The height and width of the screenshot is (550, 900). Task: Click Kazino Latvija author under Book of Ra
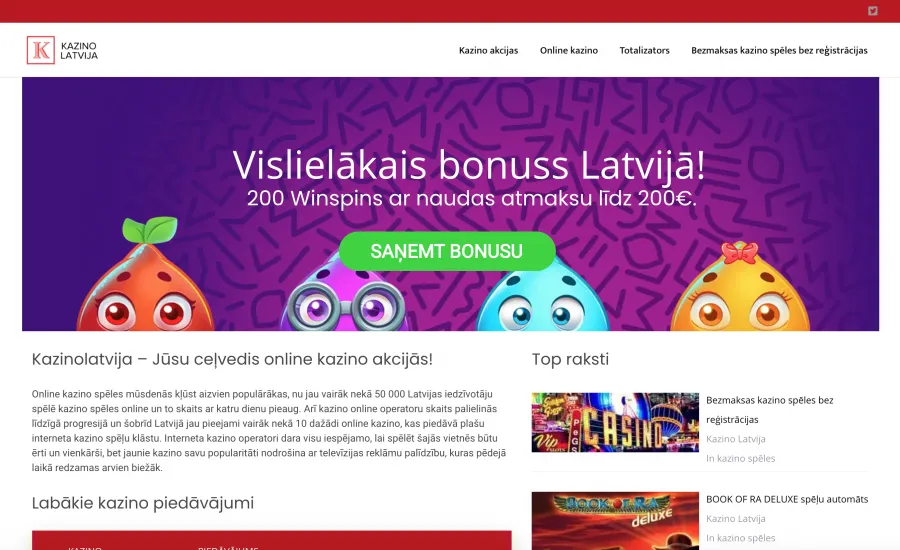(735, 518)
